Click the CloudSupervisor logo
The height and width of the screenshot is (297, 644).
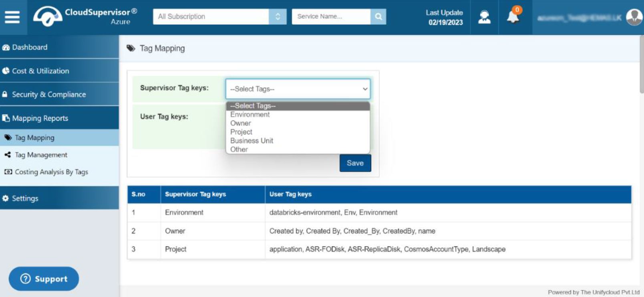(x=85, y=16)
